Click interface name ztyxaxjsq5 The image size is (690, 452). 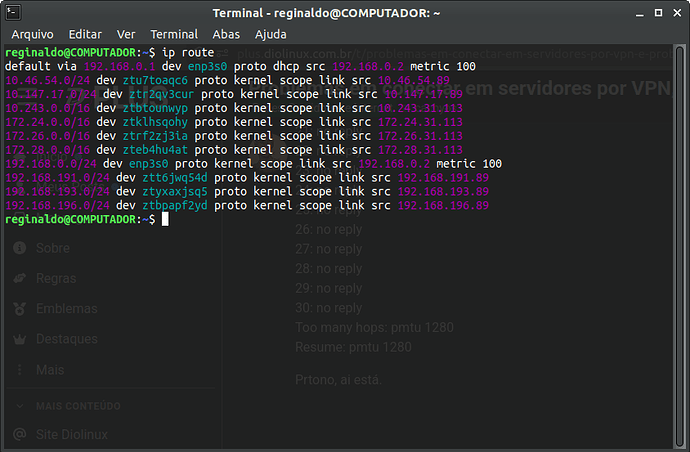[175, 191]
